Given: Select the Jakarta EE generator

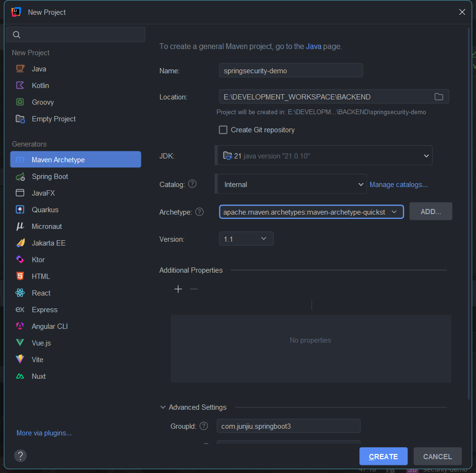Looking at the screenshot, I should click(x=76, y=243).
